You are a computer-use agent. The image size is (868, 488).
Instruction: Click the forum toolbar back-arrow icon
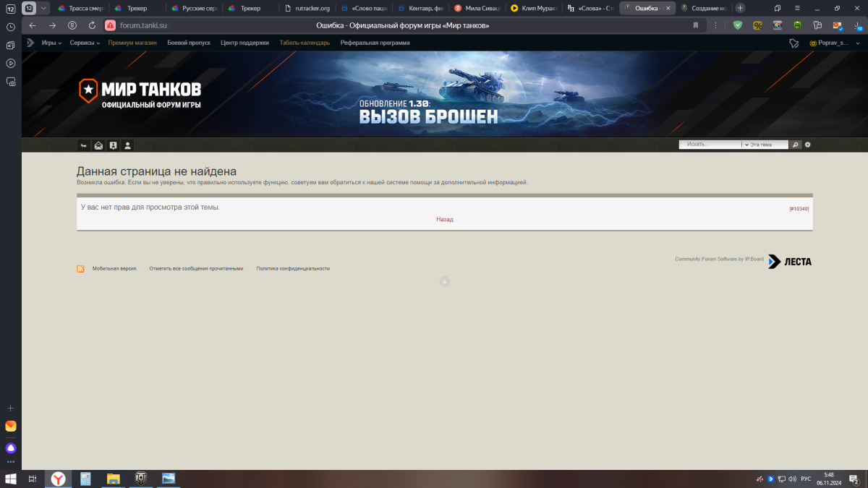pos(84,145)
